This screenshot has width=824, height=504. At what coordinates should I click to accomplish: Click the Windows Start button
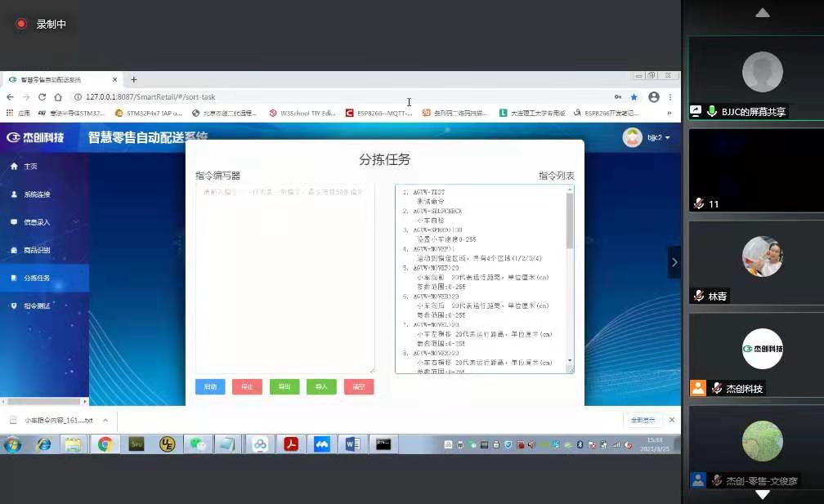pyautogui.click(x=13, y=444)
